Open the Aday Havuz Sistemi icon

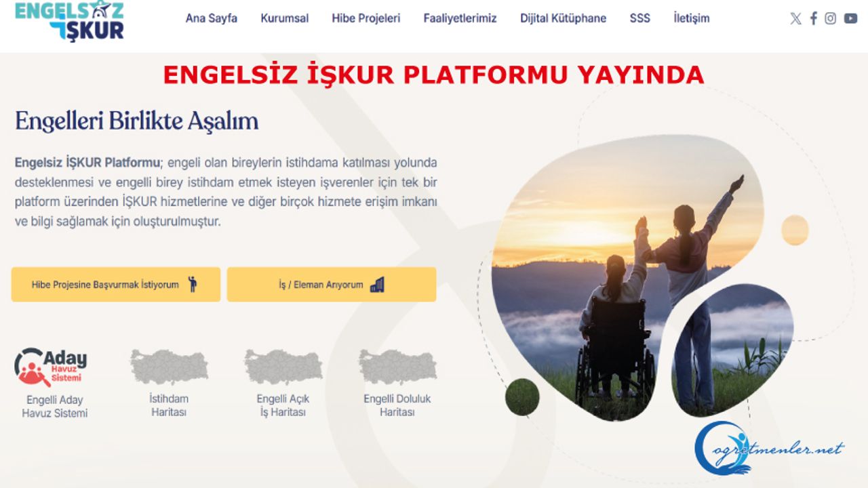coord(51,367)
